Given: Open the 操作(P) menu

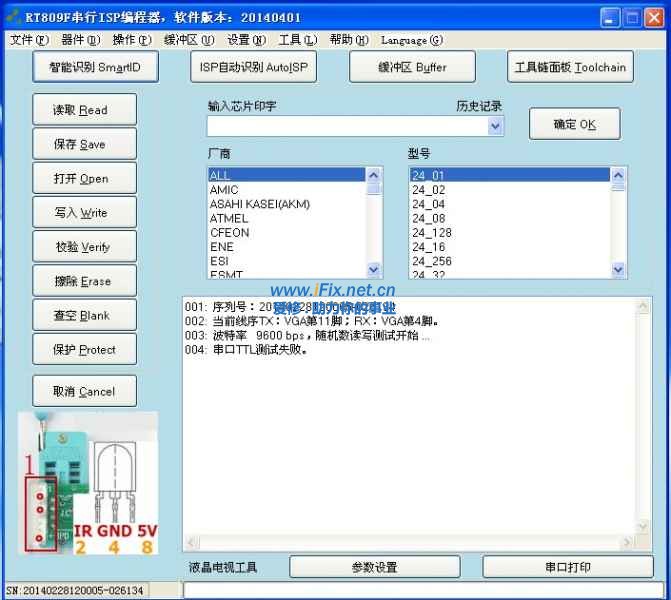Looking at the screenshot, I should [132, 40].
